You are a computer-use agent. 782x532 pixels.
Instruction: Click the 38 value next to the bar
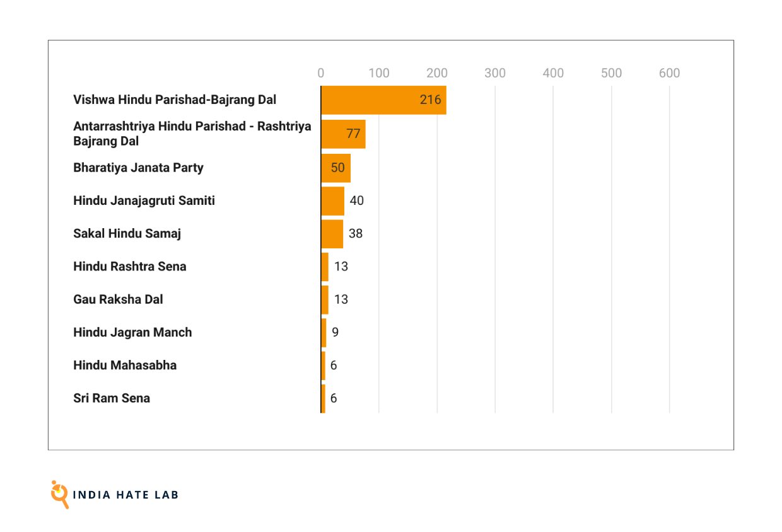[x=356, y=234]
